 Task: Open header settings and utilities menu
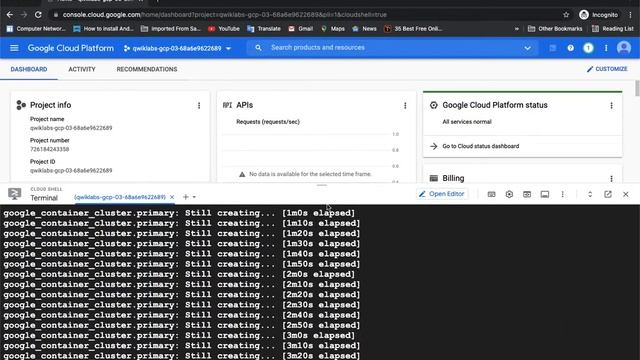[x=606, y=48]
